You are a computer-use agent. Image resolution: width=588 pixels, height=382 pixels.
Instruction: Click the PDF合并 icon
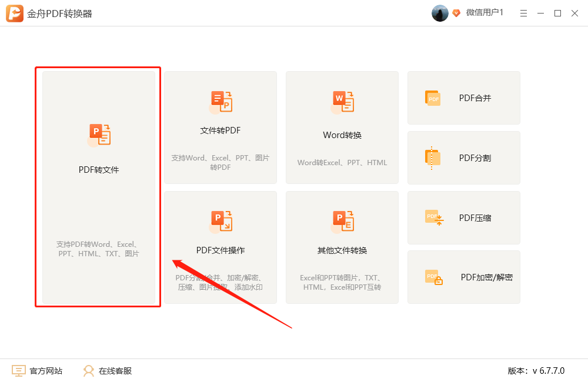pos(433,98)
